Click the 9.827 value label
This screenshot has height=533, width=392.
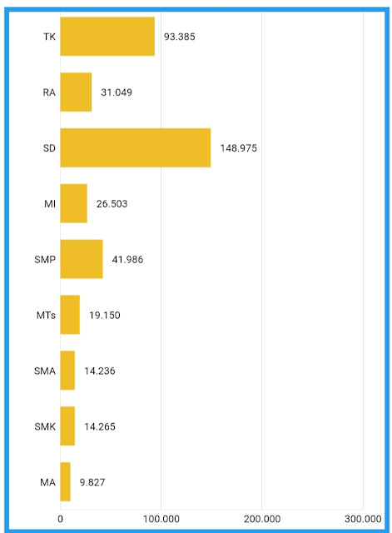point(92,482)
